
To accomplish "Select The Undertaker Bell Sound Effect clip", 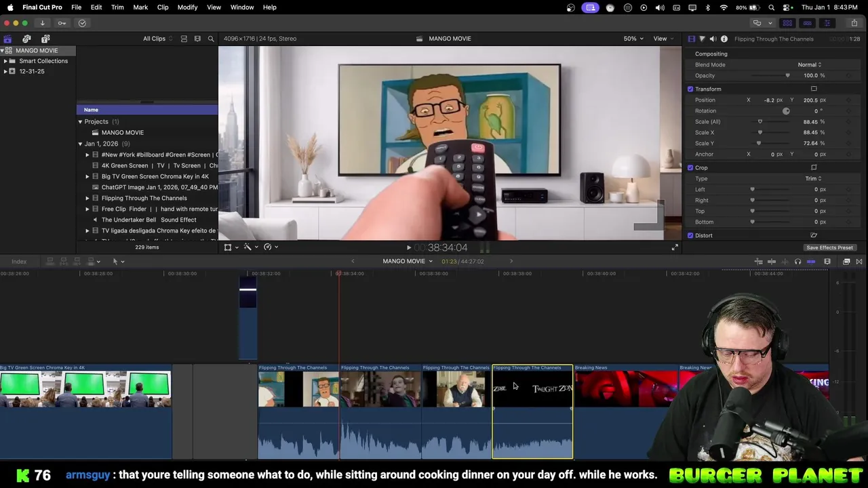I will 149,220.
